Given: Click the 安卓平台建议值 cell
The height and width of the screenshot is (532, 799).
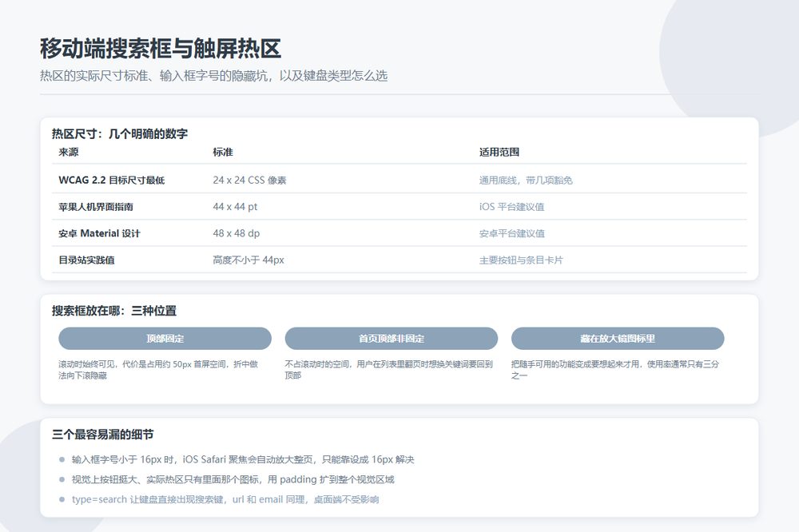Looking at the screenshot, I should click(x=511, y=233).
